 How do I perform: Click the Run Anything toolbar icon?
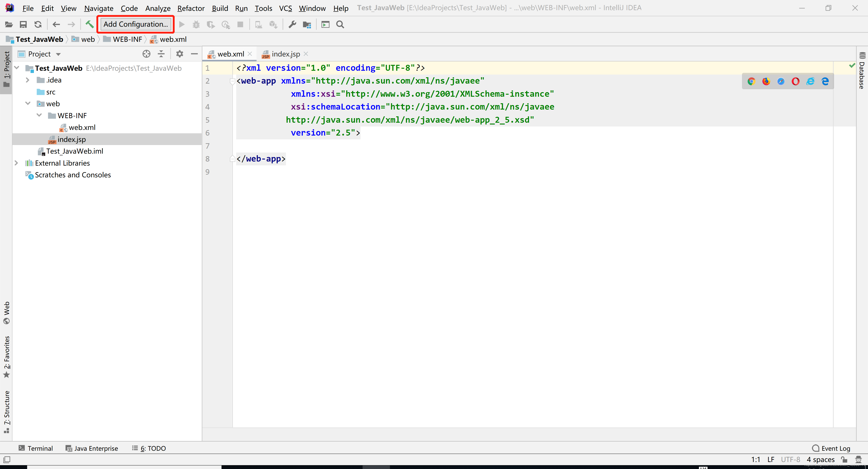[325, 24]
